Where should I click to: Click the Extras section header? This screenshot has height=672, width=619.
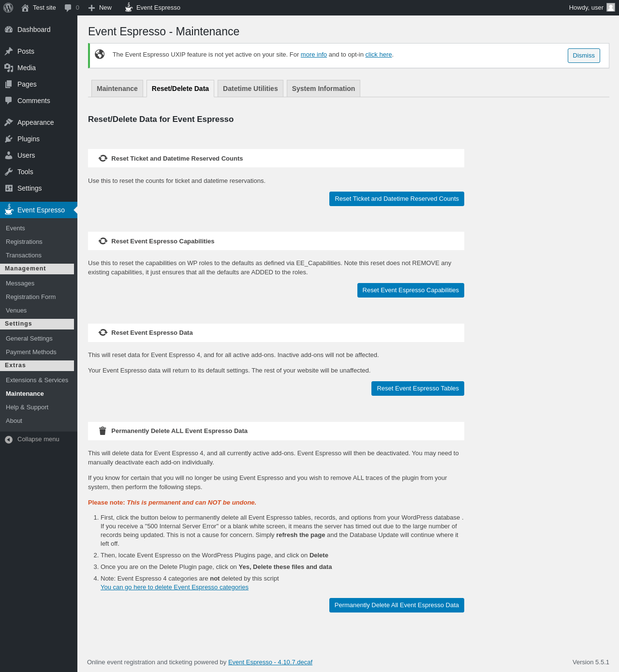point(37,366)
